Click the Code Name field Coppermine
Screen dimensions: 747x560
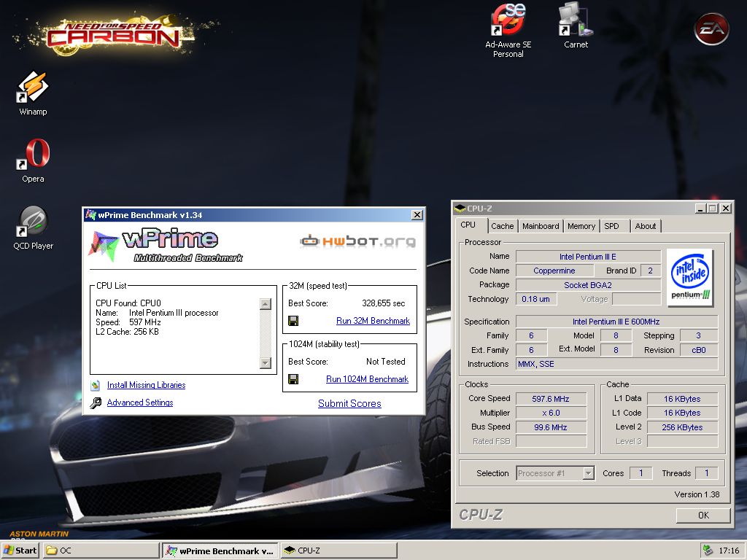554,271
